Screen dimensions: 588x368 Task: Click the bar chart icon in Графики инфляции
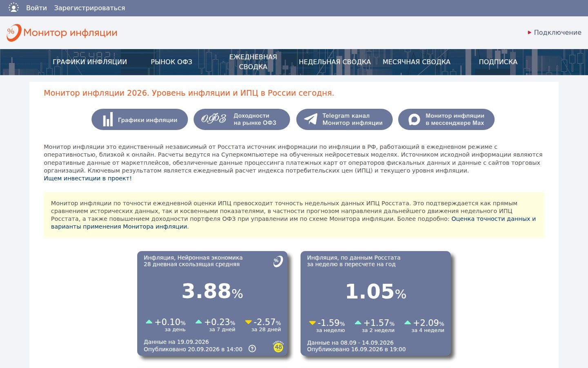pyautogui.click(x=108, y=119)
